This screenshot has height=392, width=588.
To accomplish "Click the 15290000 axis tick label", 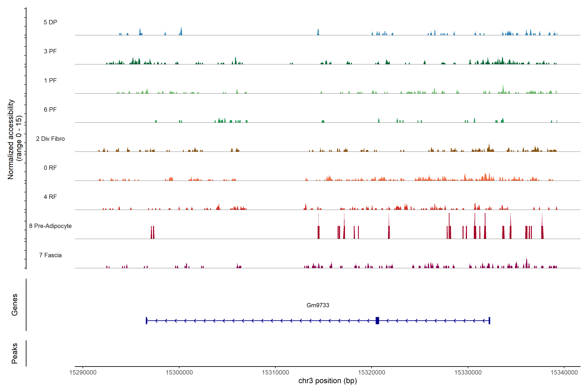I will [83, 372].
